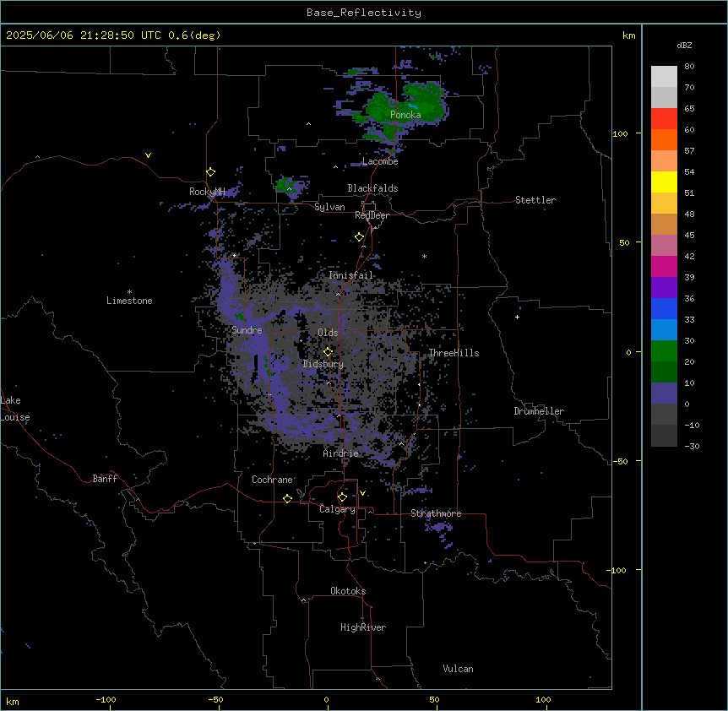Select the Cochrane map label
Viewport: 728px width, 711px height.
pyautogui.click(x=272, y=480)
